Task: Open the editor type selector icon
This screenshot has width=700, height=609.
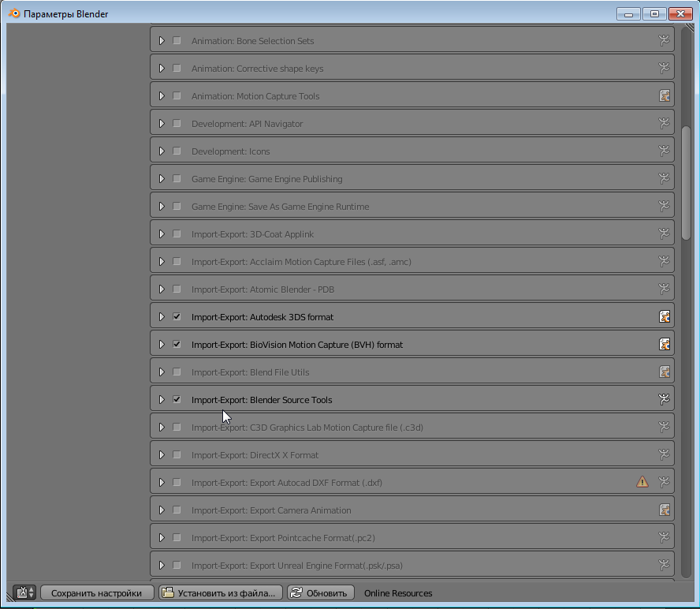Action: coord(24,592)
